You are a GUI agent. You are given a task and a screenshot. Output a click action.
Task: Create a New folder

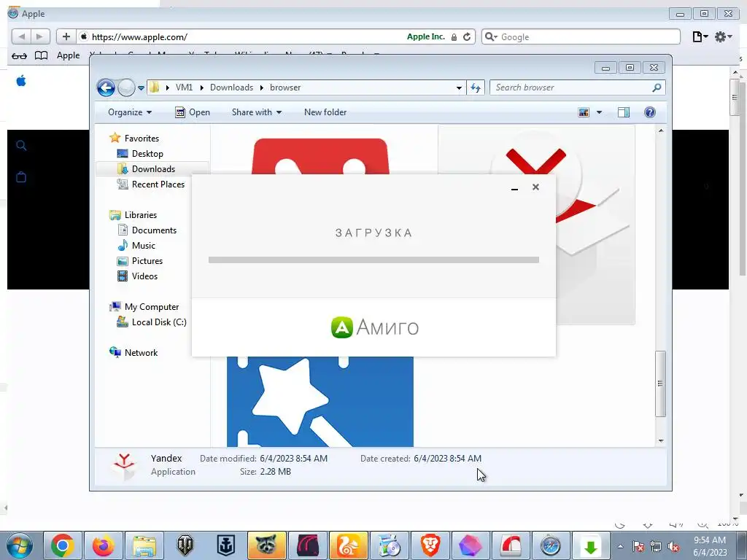[325, 112]
